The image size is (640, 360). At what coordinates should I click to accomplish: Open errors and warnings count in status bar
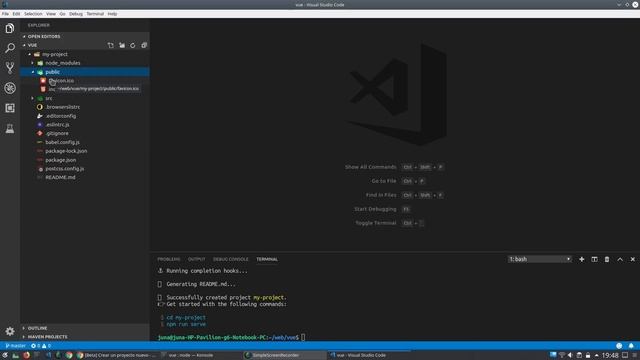pos(41,346)
